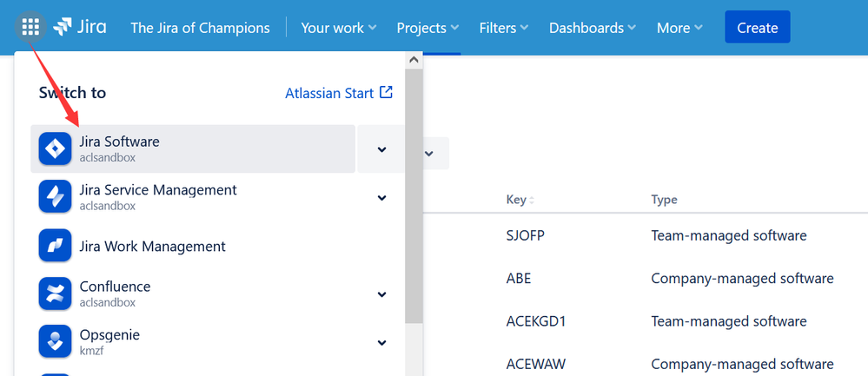Open the Your work dropdown menu
The height and width of the screenshot is (376, 868).
coord(339,28)
